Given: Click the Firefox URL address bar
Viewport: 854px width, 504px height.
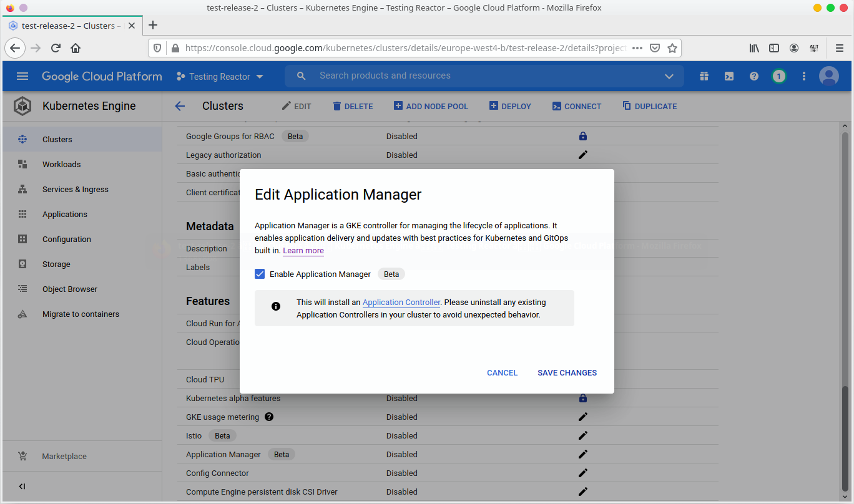Looking at the screenshot, I should point(406,48).
